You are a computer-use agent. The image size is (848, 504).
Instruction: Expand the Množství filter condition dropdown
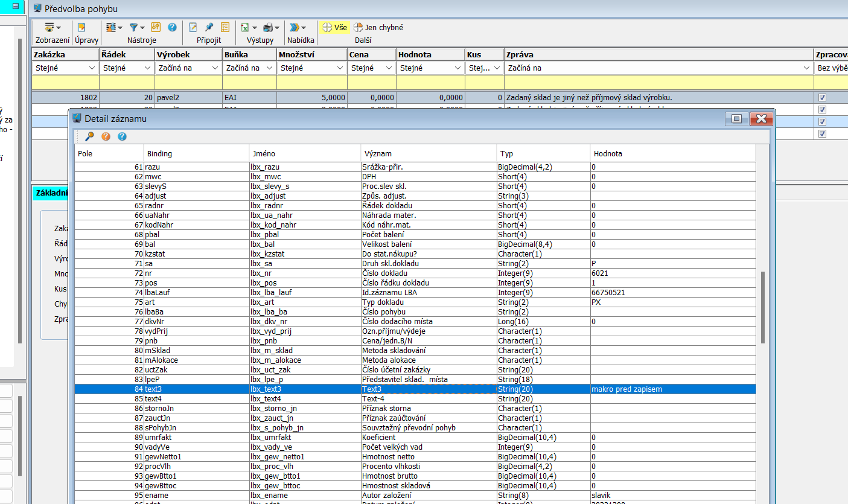coord(340,68)
